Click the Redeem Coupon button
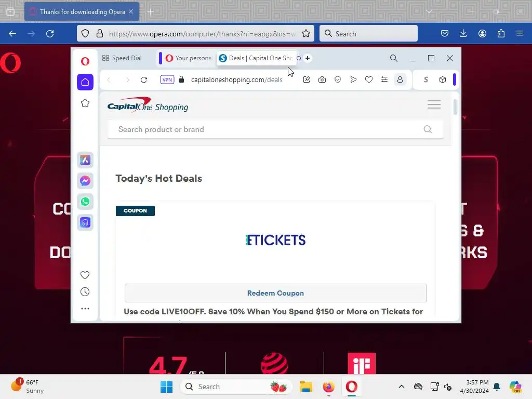The width and height of the screenshot is (532, 399). [x=275, y=293]
